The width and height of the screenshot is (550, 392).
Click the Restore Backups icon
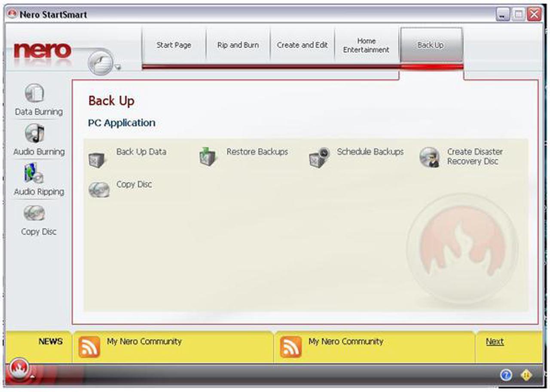(209, 157)
